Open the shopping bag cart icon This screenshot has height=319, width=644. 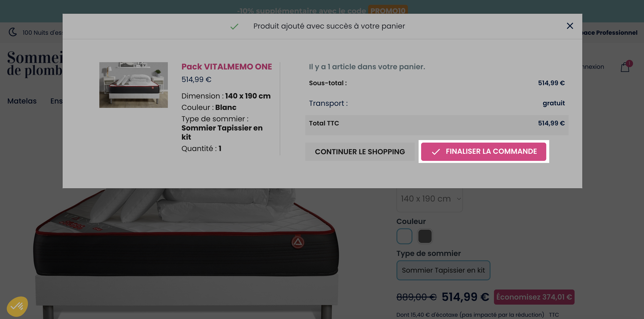click(625, 67)
